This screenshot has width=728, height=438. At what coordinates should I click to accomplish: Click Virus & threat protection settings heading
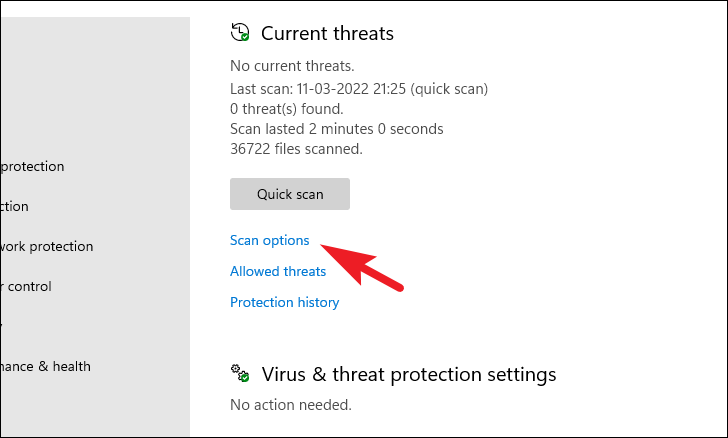(x=409, y=374)
